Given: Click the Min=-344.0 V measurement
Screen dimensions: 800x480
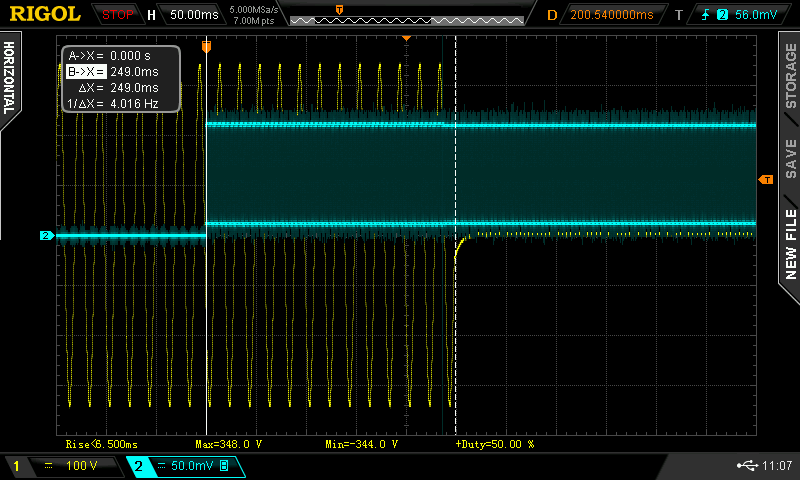Looking at the screenshot, I should [x=361, y=444].
